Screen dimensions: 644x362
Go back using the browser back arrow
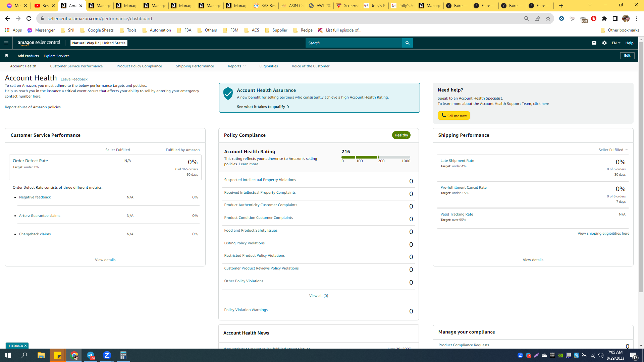pos(7,18)
